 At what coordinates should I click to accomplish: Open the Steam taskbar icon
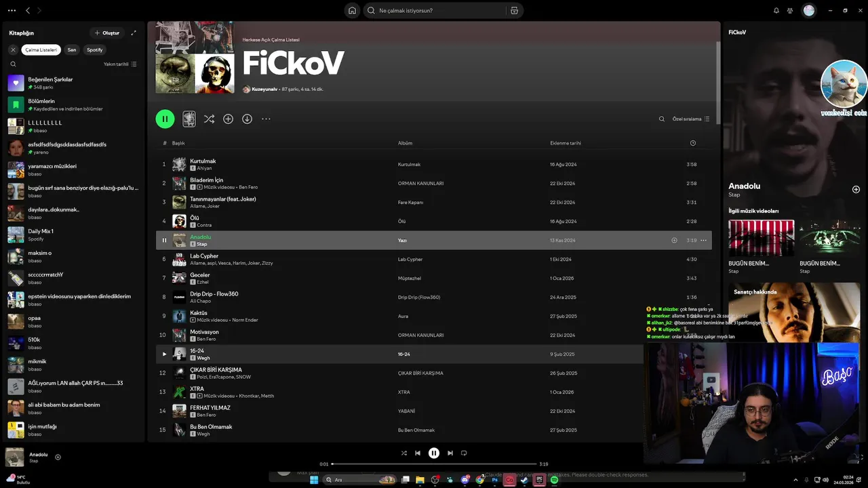(x=524, y=480)
